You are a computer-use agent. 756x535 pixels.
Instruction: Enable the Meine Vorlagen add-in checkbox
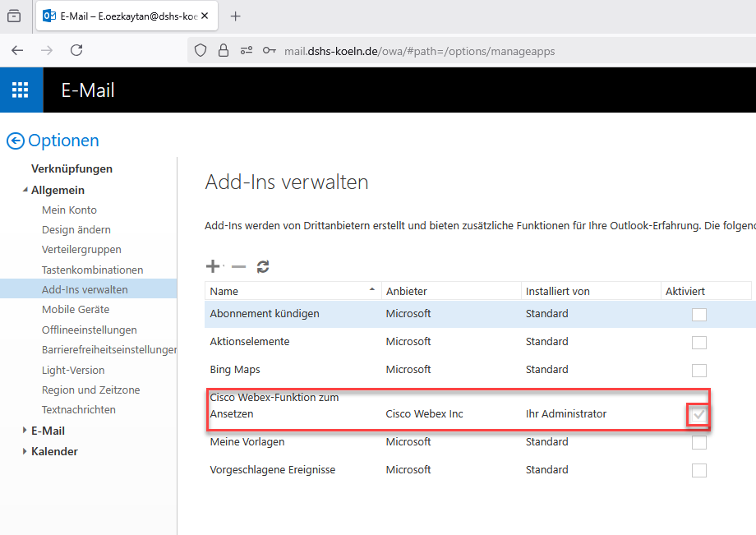[x=699, y=442]
